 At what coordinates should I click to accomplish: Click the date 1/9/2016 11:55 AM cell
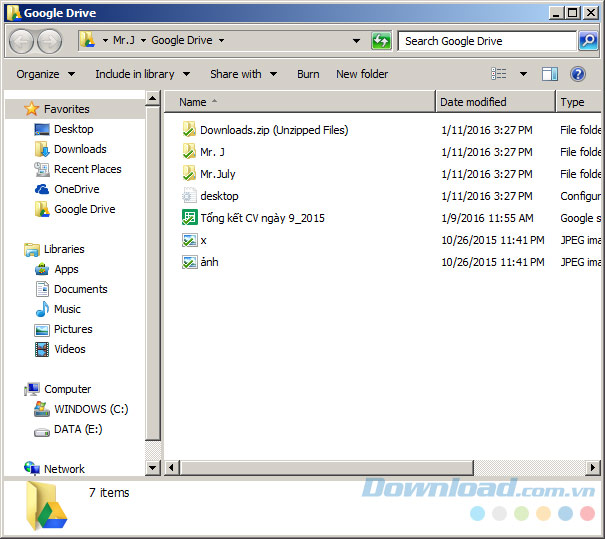487,218
